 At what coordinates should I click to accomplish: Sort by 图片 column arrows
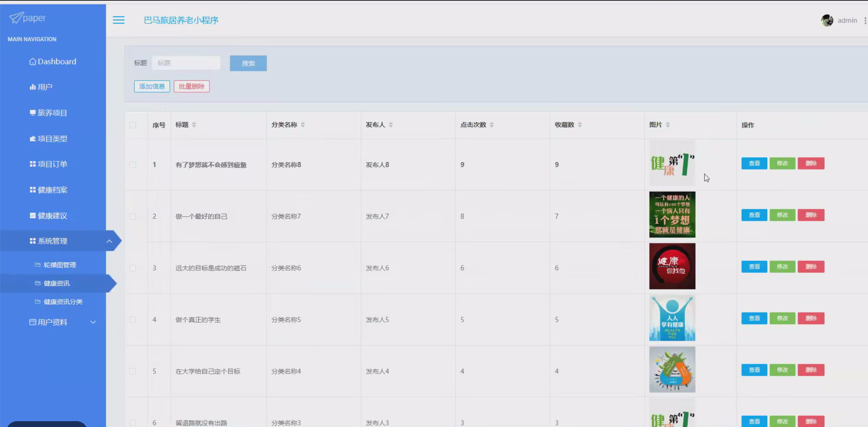click(x=667, y=125)
